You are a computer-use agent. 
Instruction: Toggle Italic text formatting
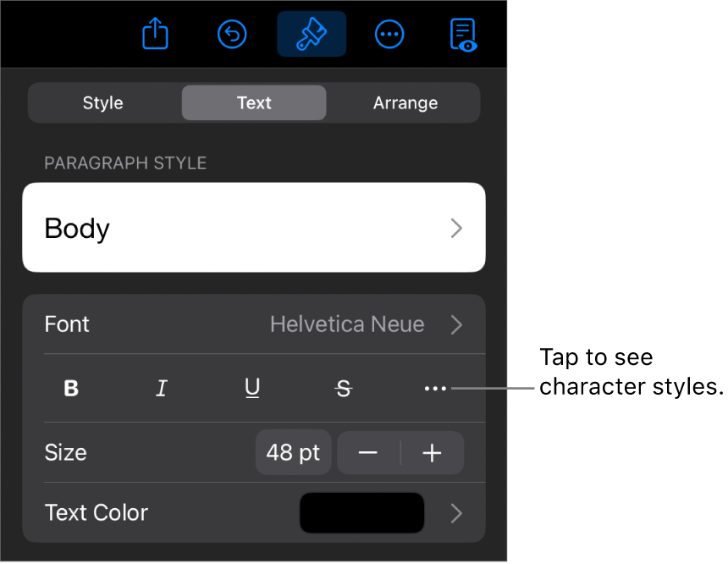161,388
